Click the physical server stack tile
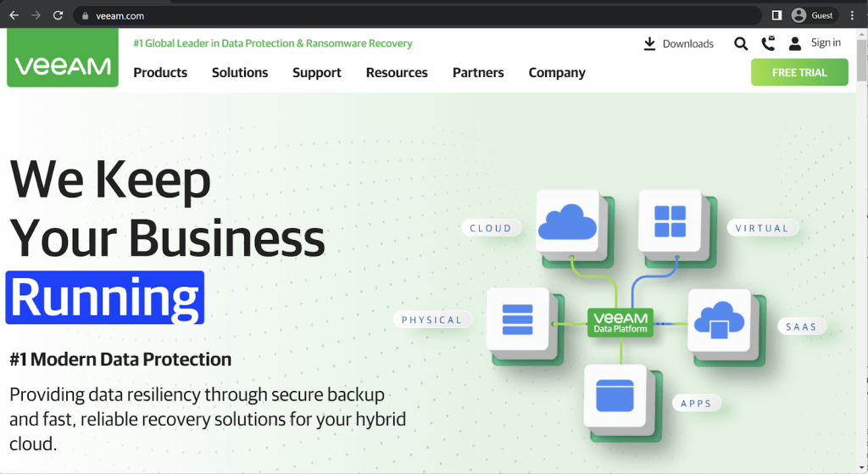Screen dimensions: 868x474 coord(518,320)
